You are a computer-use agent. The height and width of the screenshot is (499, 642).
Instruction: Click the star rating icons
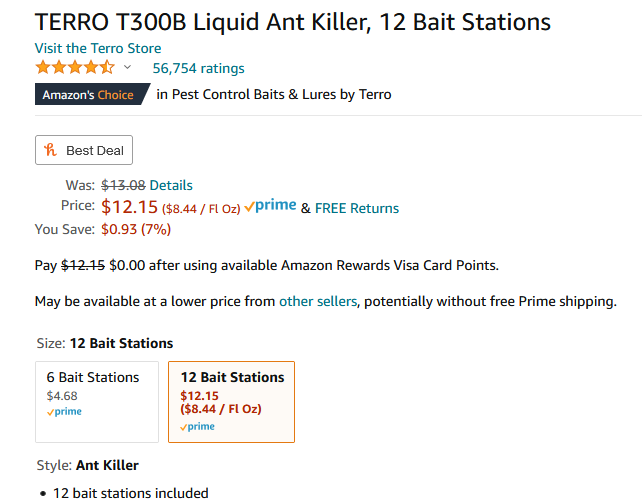(x=75, y=67)
